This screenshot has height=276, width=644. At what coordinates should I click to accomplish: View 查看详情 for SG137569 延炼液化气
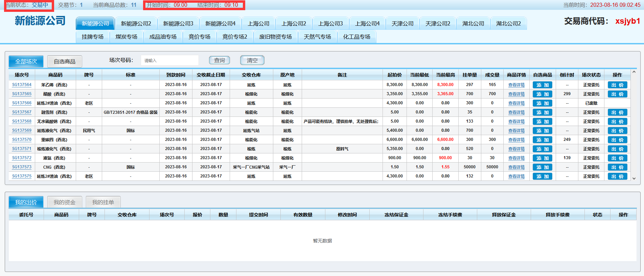pos(516,131)
